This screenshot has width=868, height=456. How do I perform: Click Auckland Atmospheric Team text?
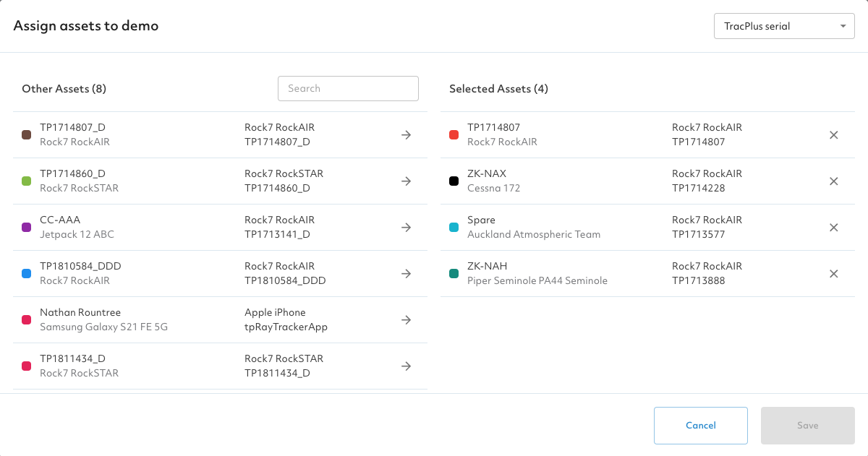[534, 234]
